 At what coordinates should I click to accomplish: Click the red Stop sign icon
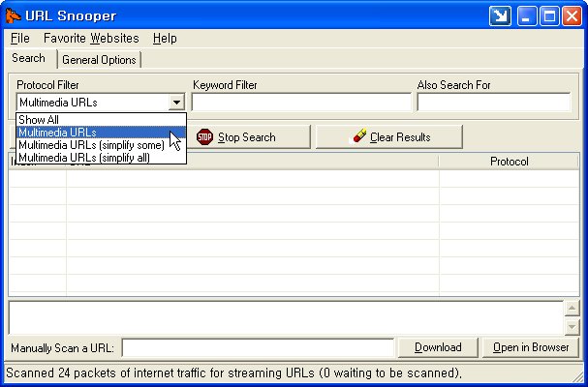click(204, 137)
